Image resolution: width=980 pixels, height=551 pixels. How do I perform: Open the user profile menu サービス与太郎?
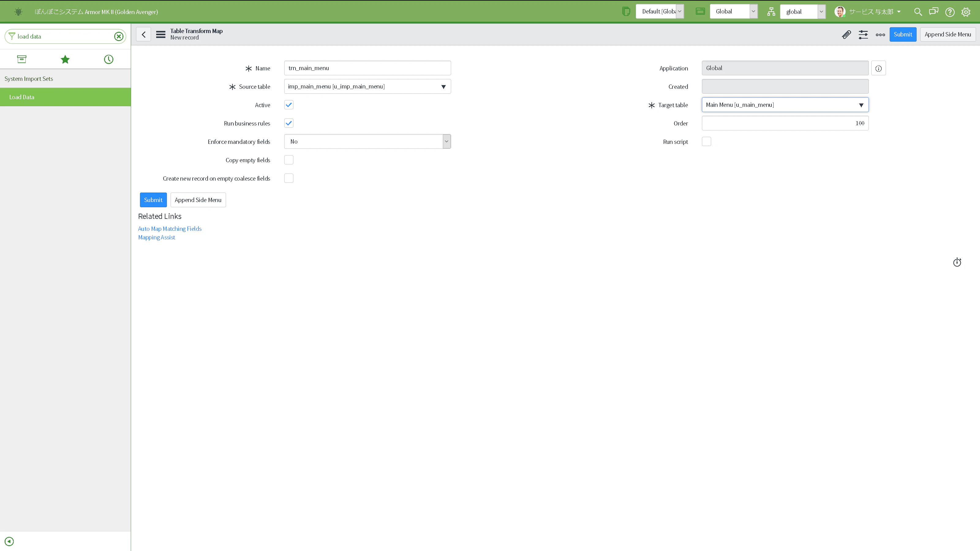tap(868, 12)
